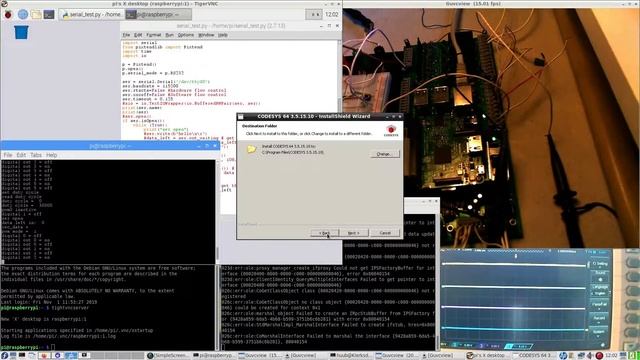Click the 12:02 clock in the VNC panel
The image size is (640, 360).
[x=332, y=14]
